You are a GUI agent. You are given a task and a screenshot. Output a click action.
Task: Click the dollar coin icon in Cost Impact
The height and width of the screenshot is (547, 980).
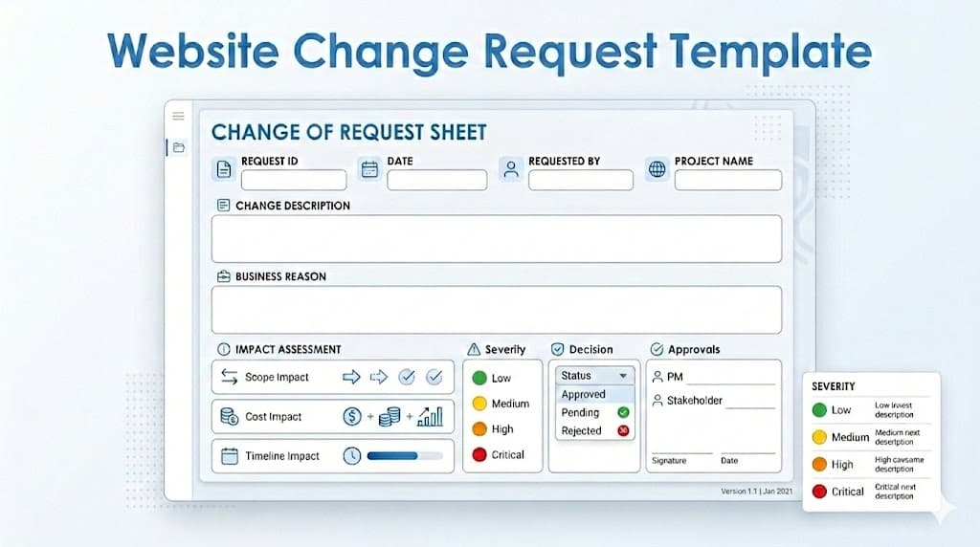tap(352, 416)
